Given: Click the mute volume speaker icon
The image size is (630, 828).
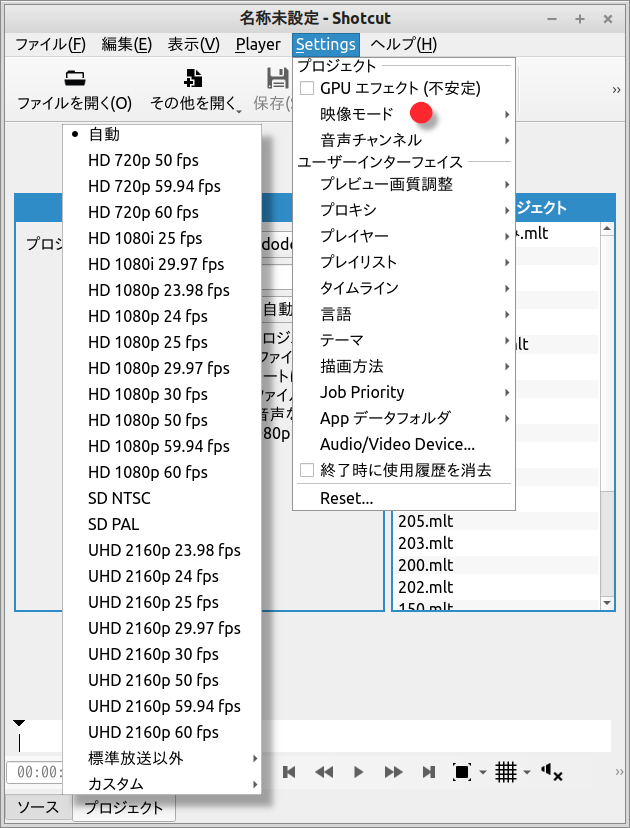Looking at the screenshot, I should pyautogui.click(x=551, y=772).
